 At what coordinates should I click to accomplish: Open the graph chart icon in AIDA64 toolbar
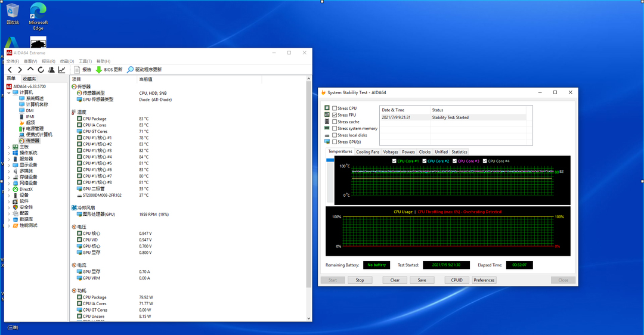[x=61, y=70]
